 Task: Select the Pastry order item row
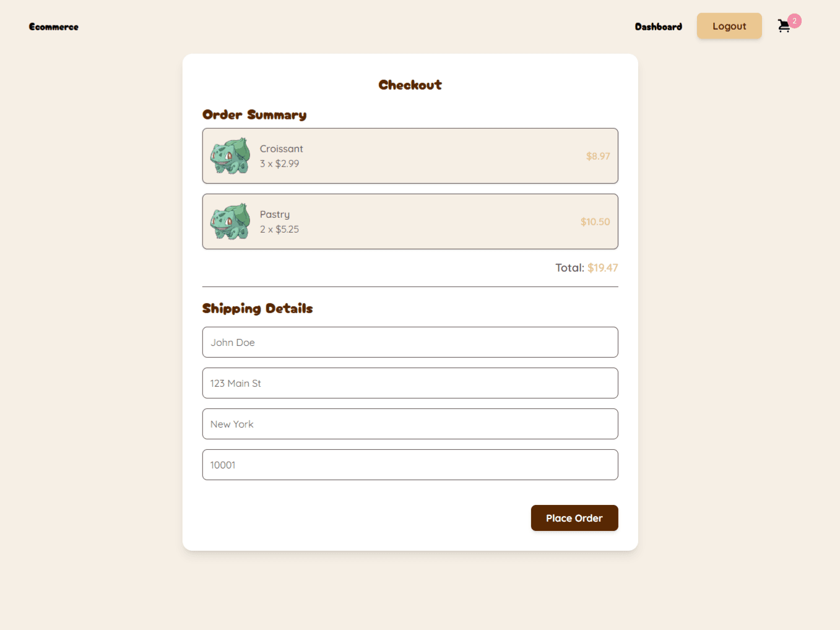[410, 222]
